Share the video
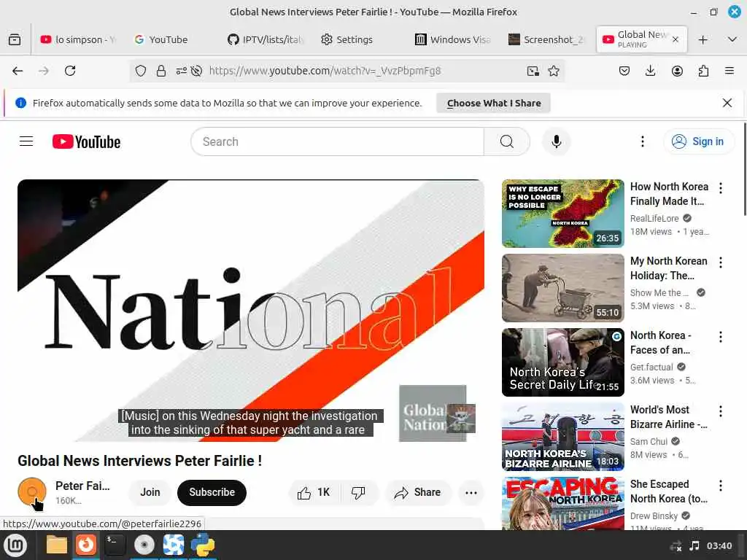 click(x=417, y=492)
